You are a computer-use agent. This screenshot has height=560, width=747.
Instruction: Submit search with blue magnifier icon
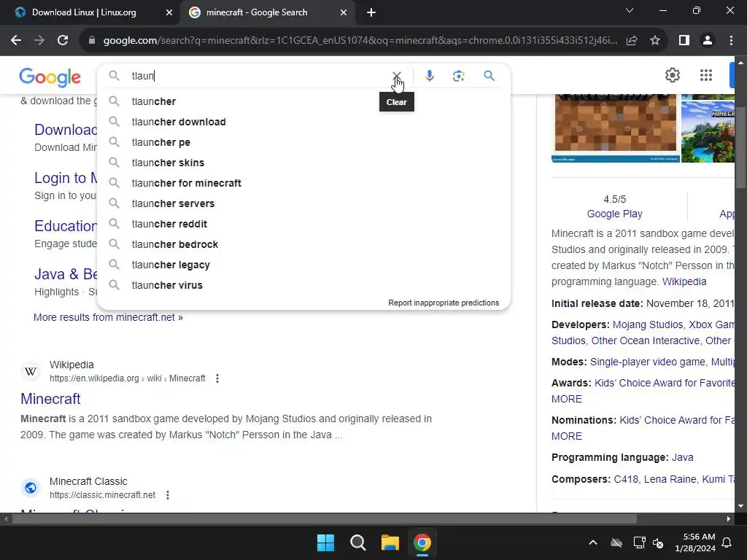489,76
